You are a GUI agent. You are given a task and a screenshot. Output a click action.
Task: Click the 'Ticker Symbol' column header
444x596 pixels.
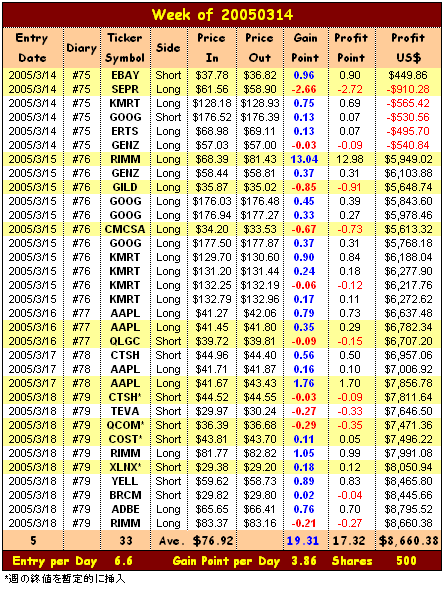(125, 48)
